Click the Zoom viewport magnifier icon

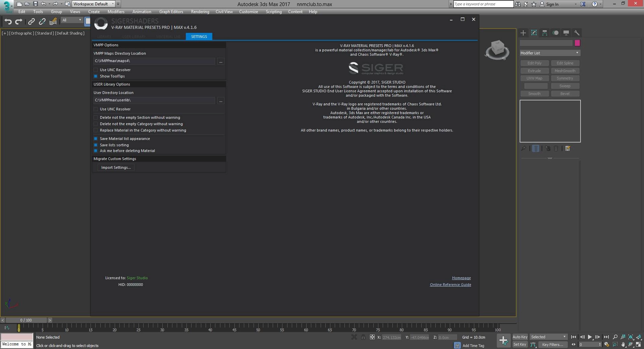click(615, 337)
